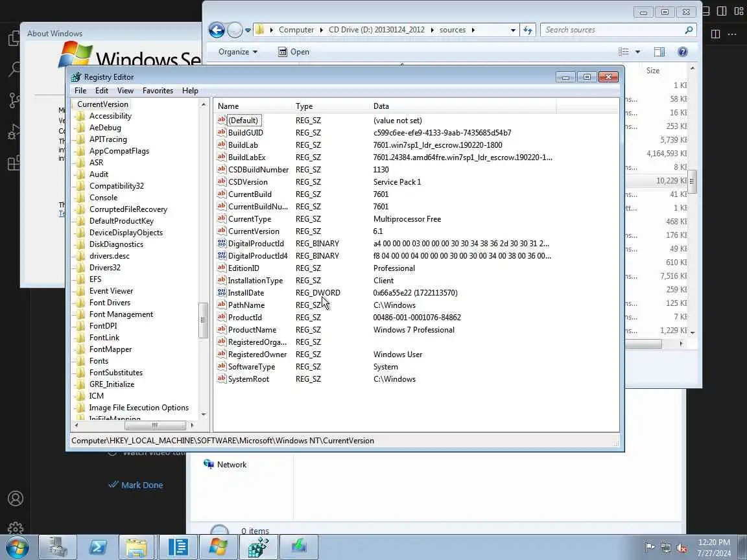The image size is (747, 560).
Task: Toggle the preview pane icon in Explorer
Action: pos(659,52)
